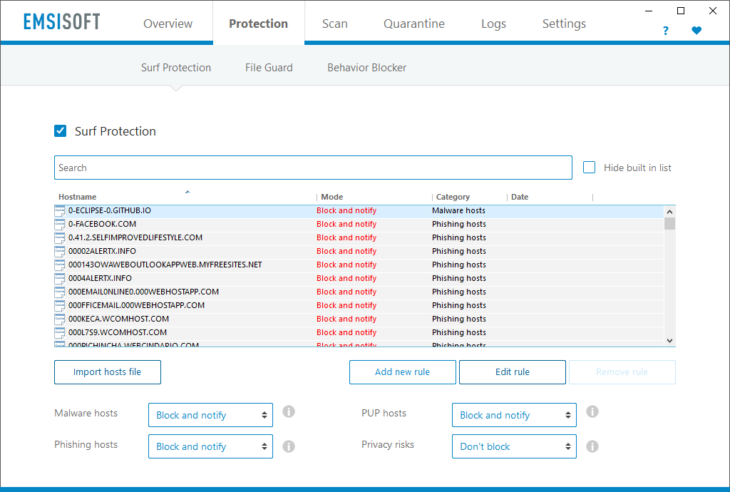Select the 0004ALERTX.INFO hostname
Viewport: 730px width, 492px height.
pos(100,278)
